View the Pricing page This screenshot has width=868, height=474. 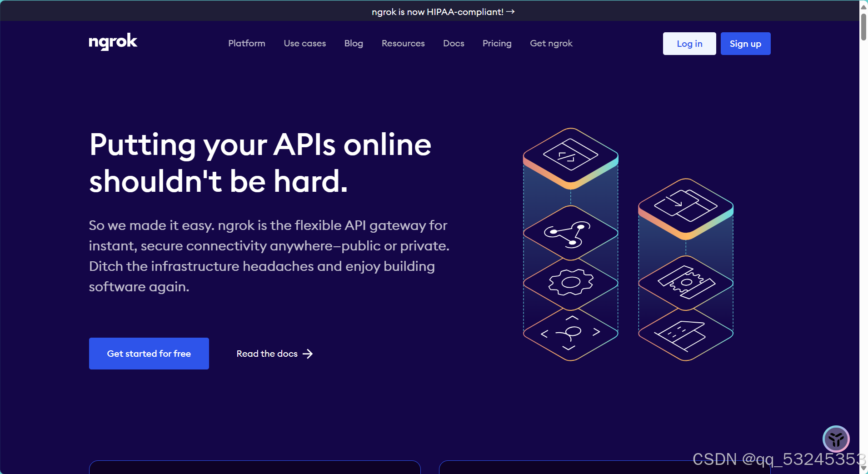click(x=497, y=43)
